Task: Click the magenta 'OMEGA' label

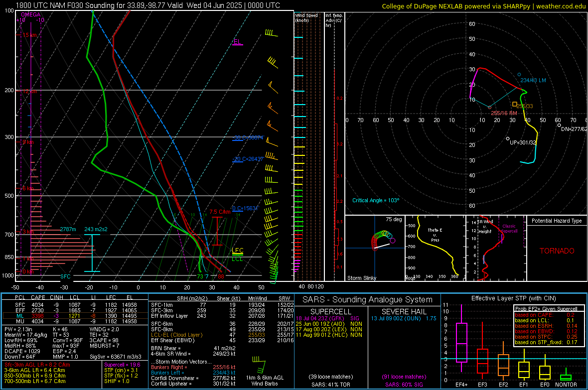Action: point(30,14)
